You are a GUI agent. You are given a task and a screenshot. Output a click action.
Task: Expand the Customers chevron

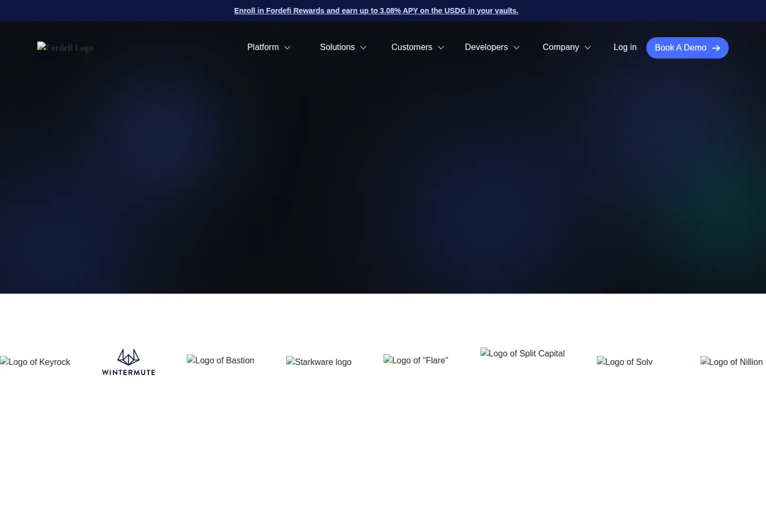coord(441,48)
